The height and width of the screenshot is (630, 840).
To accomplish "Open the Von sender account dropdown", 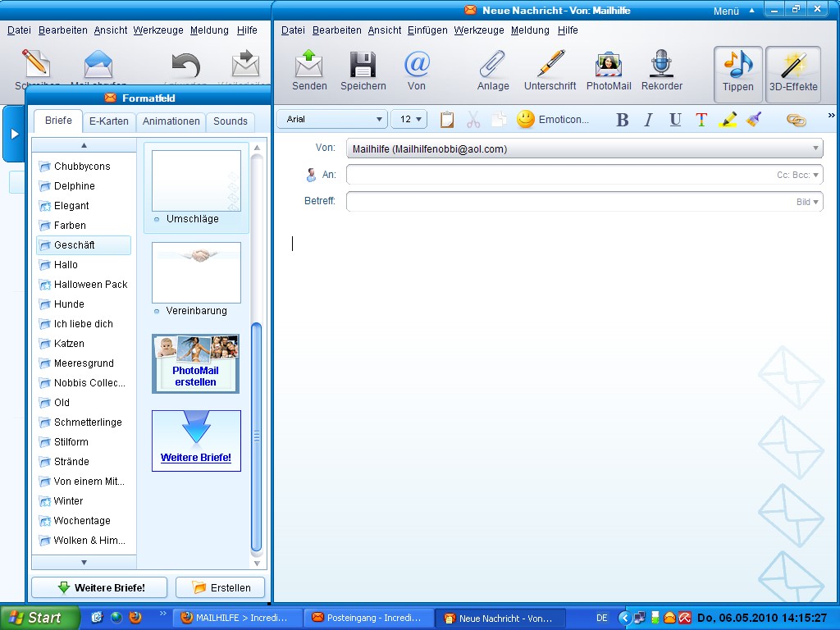I will pos(584,148).
